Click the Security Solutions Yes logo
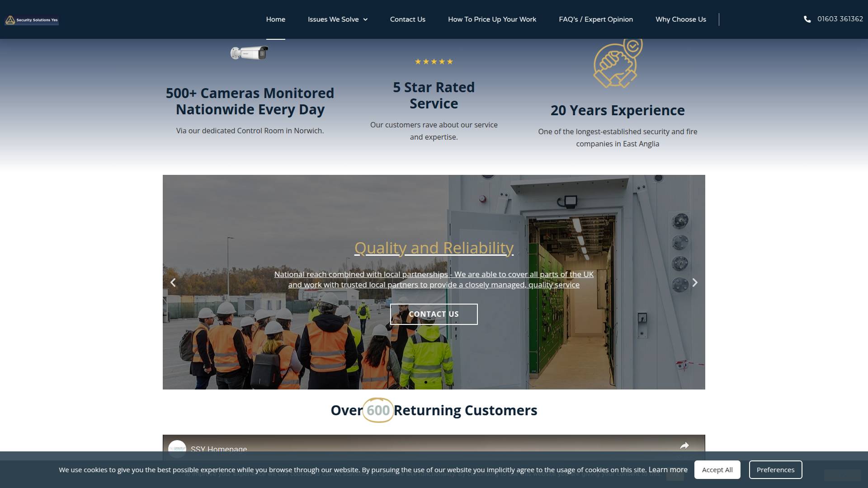 click(32, 19)
